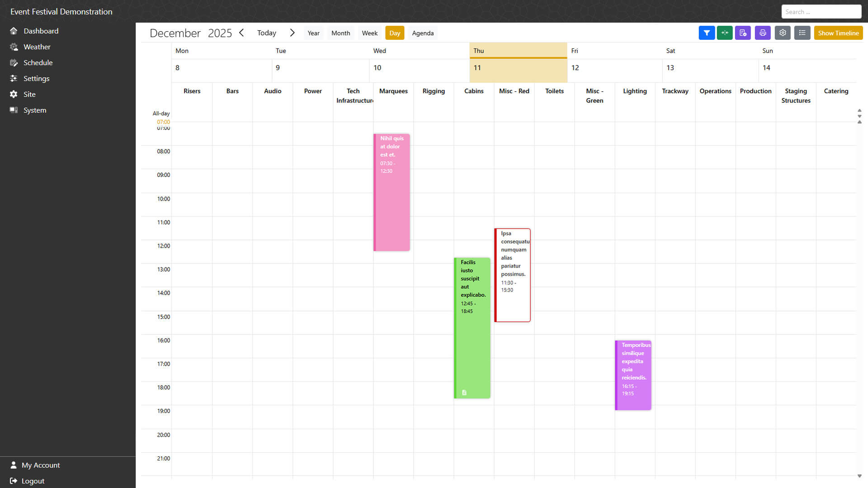Click the purple print icon
The width and height of the screenshot is (868, 488).
tap(763, 33)
